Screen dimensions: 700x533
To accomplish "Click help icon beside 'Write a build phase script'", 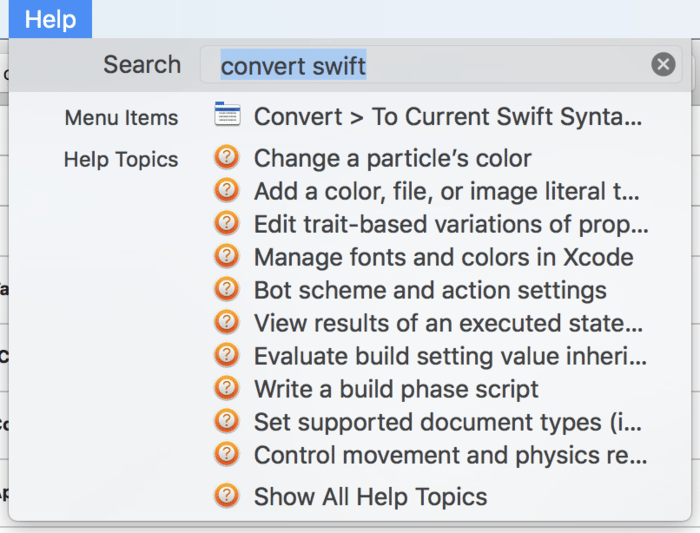I will pyautogui.click(x=227, y=388).
